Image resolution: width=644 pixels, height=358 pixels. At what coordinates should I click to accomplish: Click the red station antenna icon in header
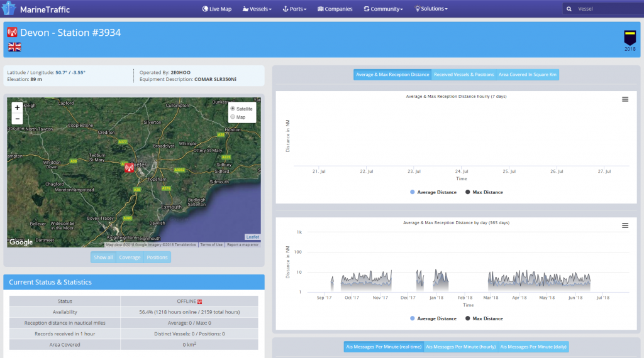click(x=12, y=32)
